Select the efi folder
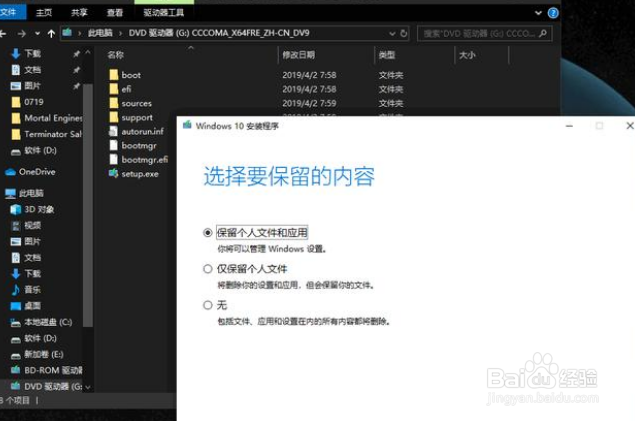The height and width of the screenshot is (421, 635). pos(126,89)
